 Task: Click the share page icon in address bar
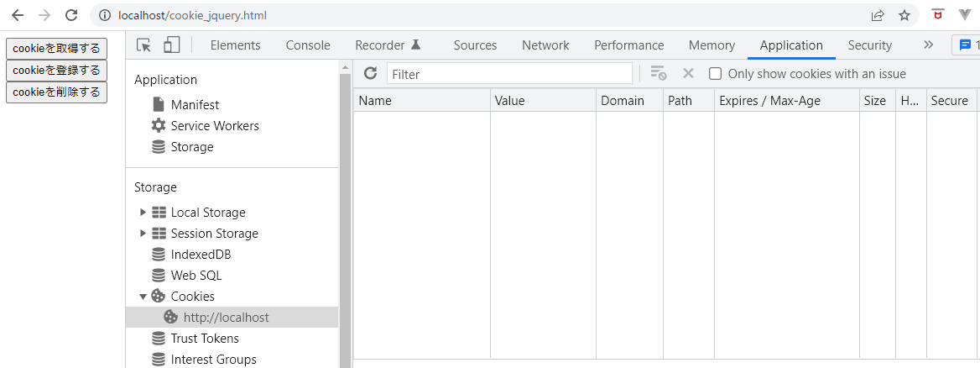pyautogui.click(x=878, y=16)
